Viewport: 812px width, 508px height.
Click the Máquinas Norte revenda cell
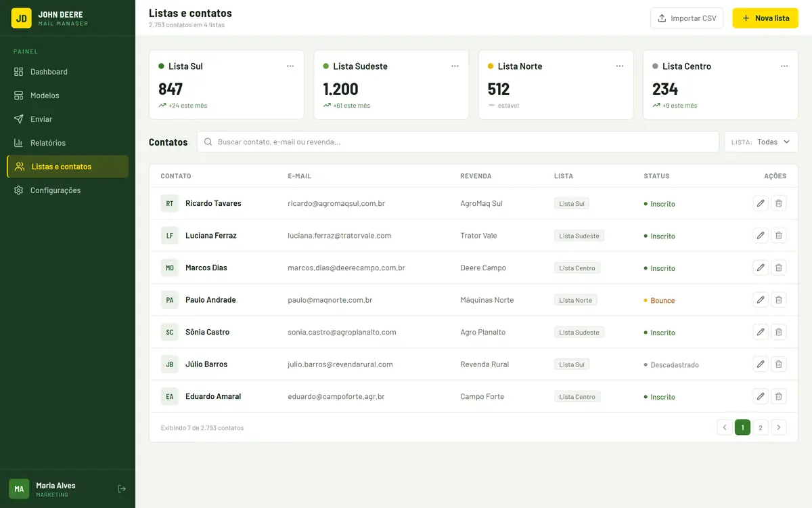coord(487,300)
